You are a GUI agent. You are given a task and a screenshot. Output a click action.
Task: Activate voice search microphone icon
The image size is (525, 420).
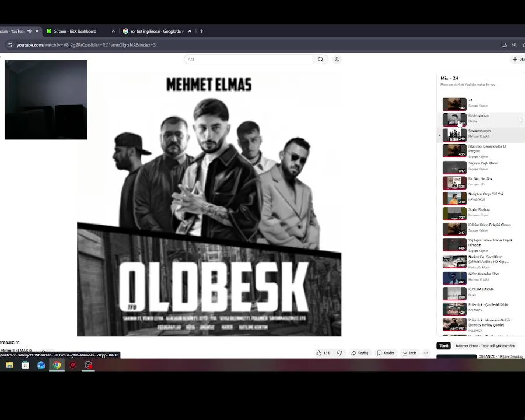coord(337,60)
